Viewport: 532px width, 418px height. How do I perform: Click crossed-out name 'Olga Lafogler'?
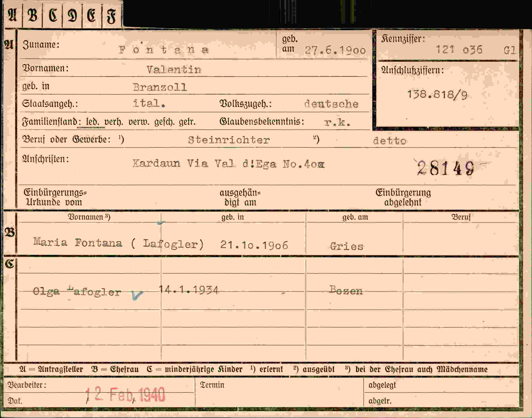pyautogui.click(x=77, y=291)
